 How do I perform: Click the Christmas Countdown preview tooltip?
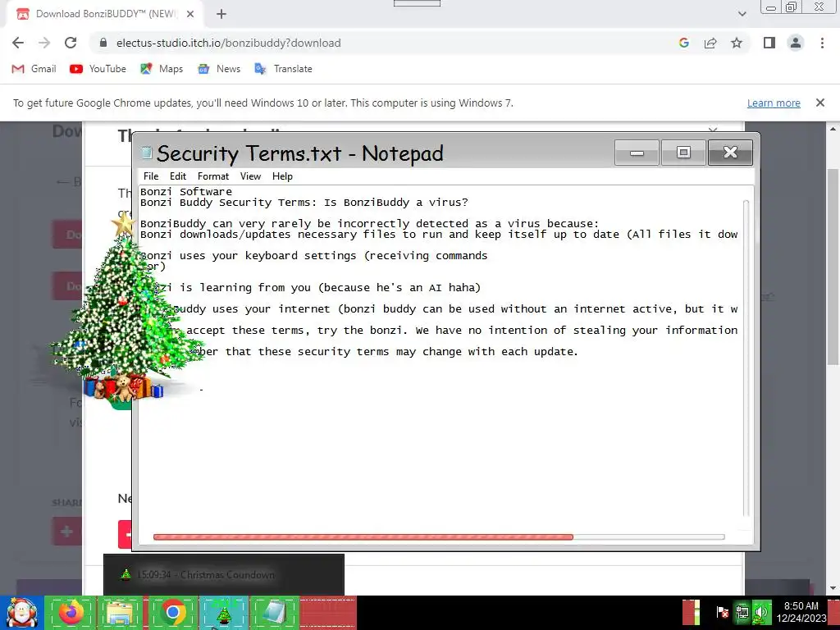[224, 575]
